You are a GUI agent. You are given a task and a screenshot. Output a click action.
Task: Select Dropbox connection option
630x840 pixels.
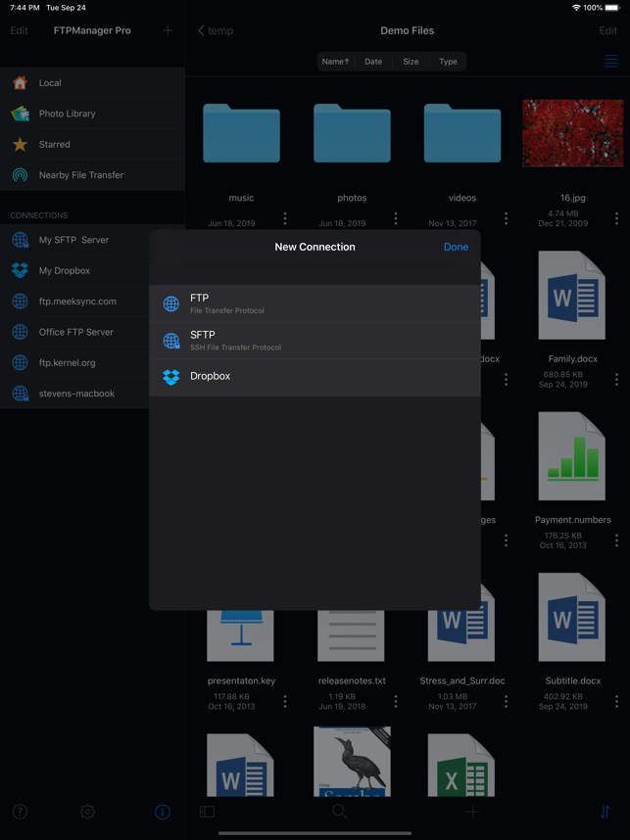pos(315,377)
